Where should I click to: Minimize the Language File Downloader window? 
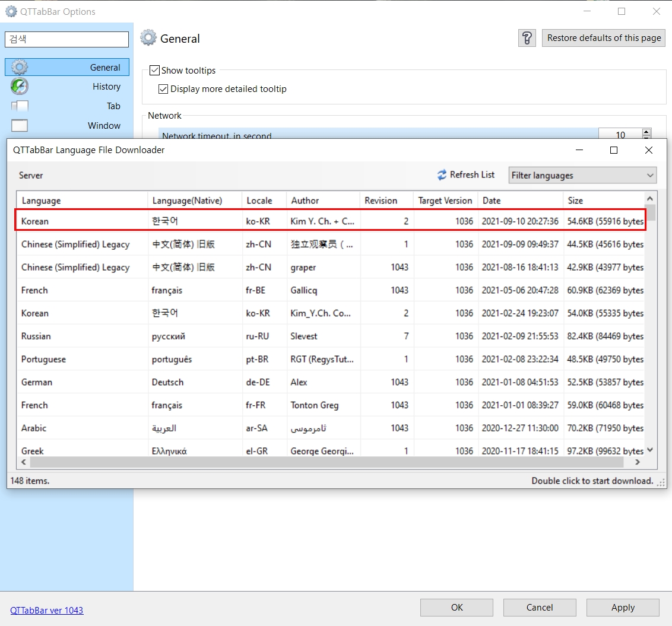click(579, 150)
